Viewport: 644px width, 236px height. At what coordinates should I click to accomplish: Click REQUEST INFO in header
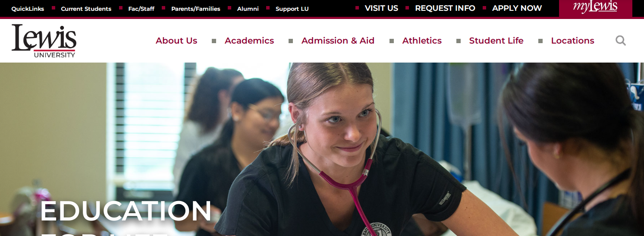[x=445, y=8]
